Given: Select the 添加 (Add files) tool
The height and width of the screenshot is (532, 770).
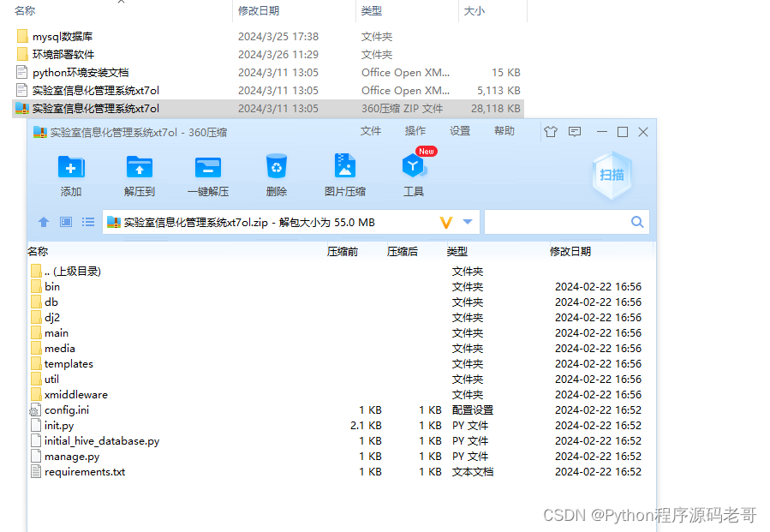Looking at the screenshot, I should [71, 170].
